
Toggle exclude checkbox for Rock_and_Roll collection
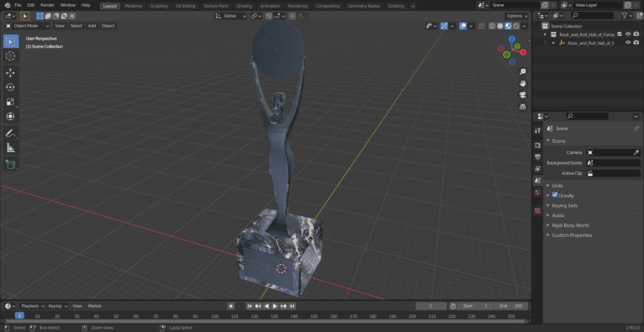tap(619, 34)
